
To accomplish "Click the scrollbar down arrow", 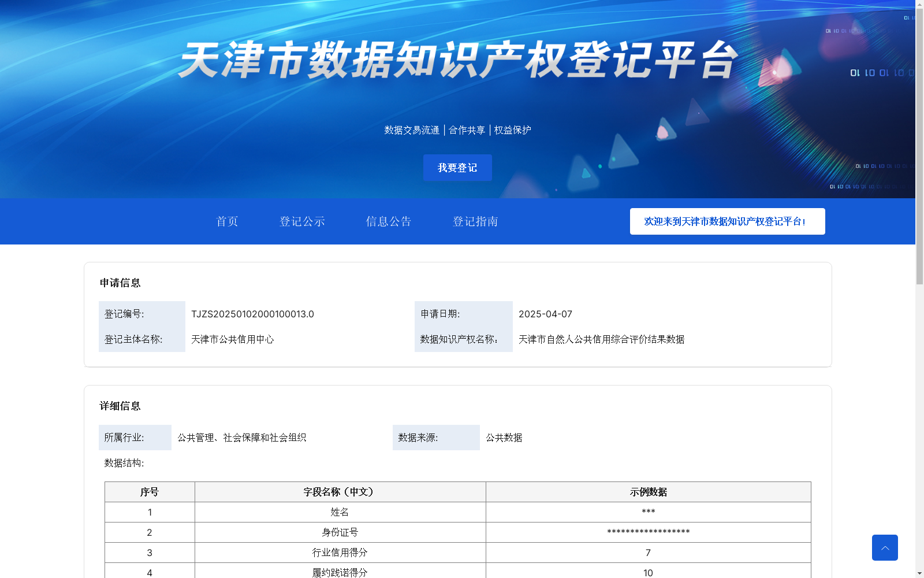I will (x=919, y=573).
